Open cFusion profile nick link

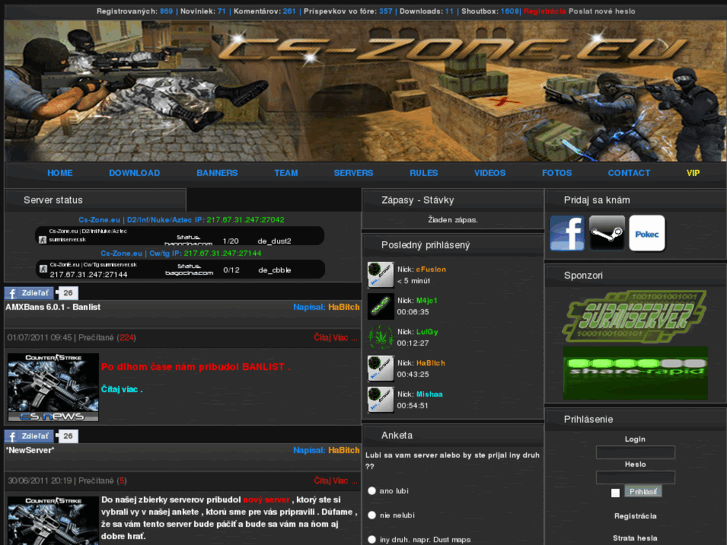(x=431, y=269)
